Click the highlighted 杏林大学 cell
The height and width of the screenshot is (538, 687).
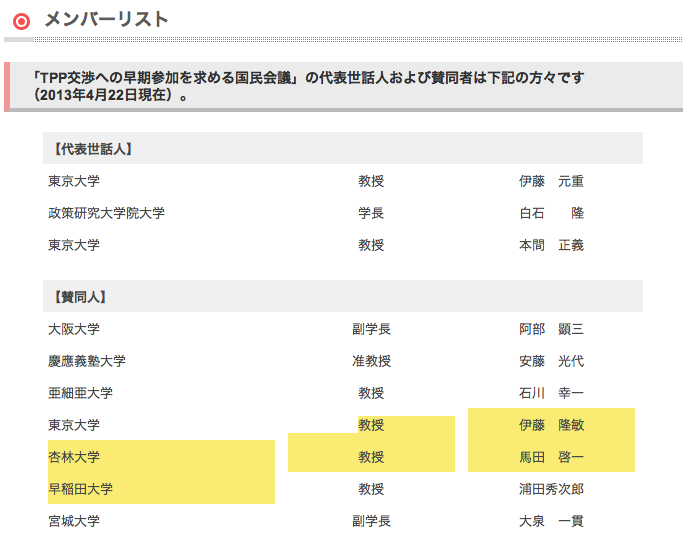coord(74,457)
